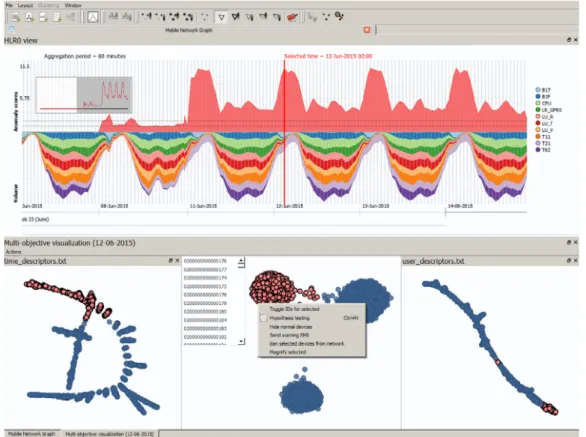The image size is (586, 437).
Task: Float the time_descriptors.txt panel
Action: (x=170, y=260)
